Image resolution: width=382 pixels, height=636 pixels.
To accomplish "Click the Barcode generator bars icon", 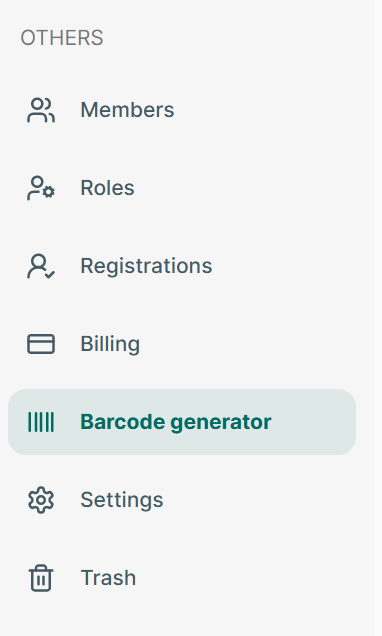I will 41,422.
